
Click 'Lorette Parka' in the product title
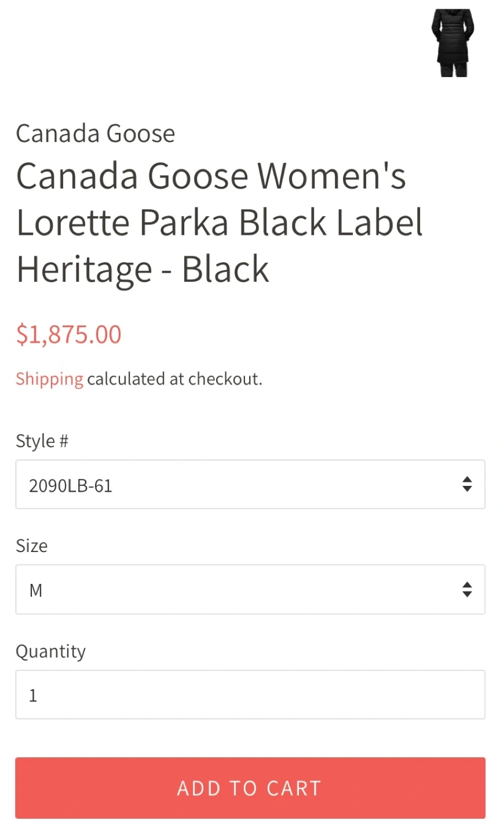coord(123,223)
